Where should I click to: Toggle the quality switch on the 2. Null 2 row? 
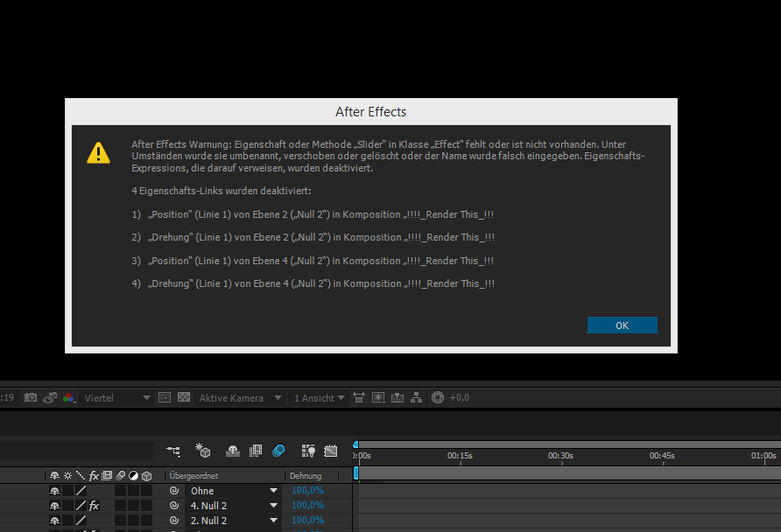point(81,521)
